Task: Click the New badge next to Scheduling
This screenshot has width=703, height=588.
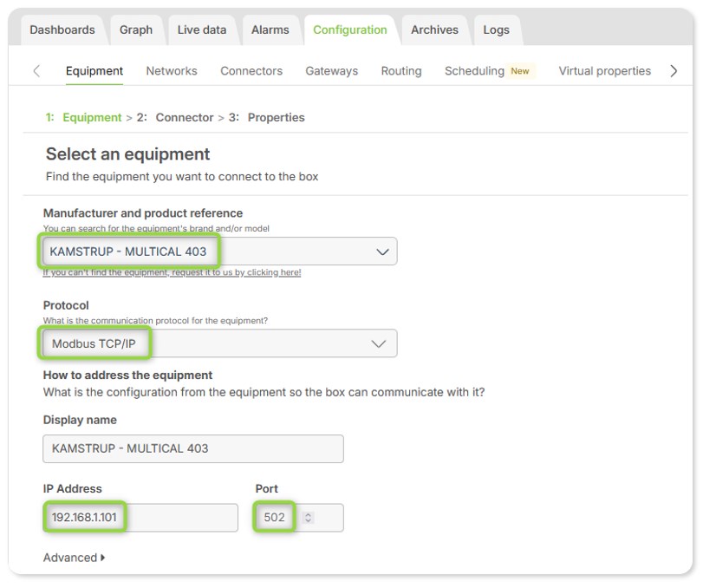Action: (520, 71)
